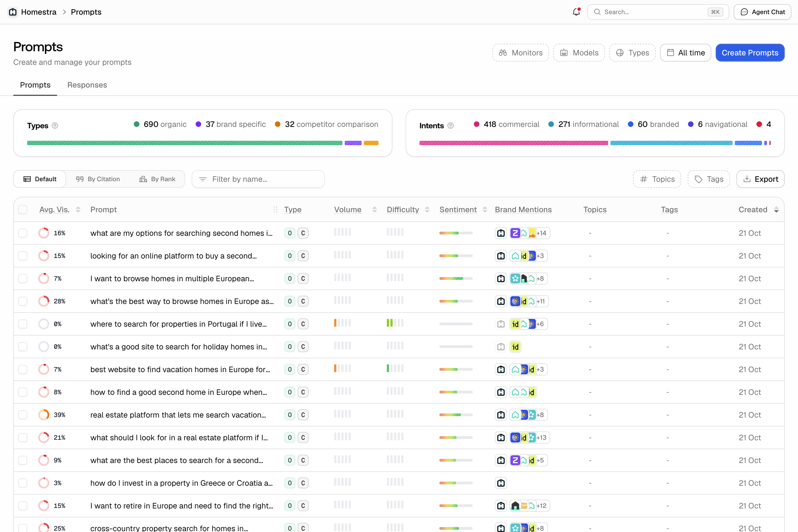The height and width of the screenshot is (532, 798).
Task: Click the purple Z brand icon in the 16% row
Action: [515, 233]
